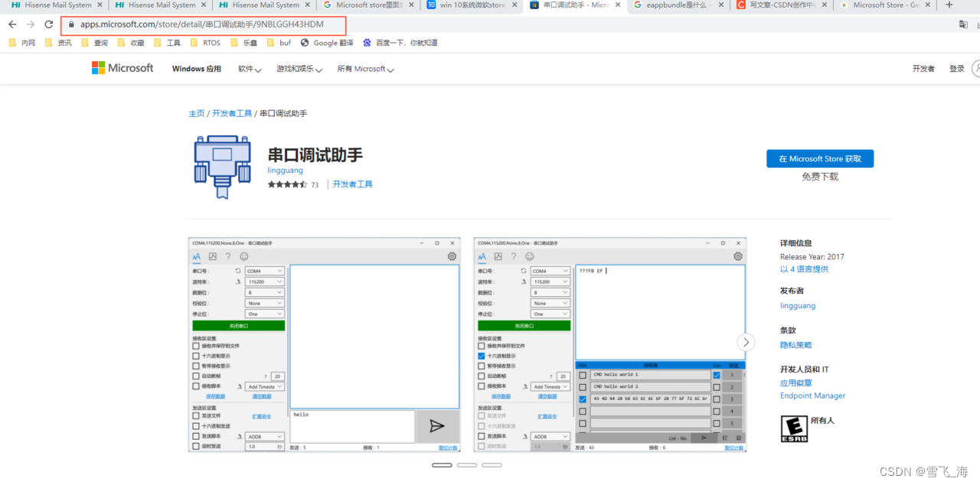
Task: Open the second app screenshot thumbnail
Action: pyautogui.click(x=610, y=344)
